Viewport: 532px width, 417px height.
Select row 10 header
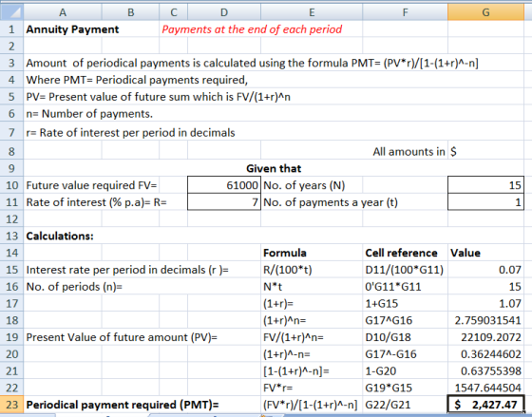pos(11,185)
